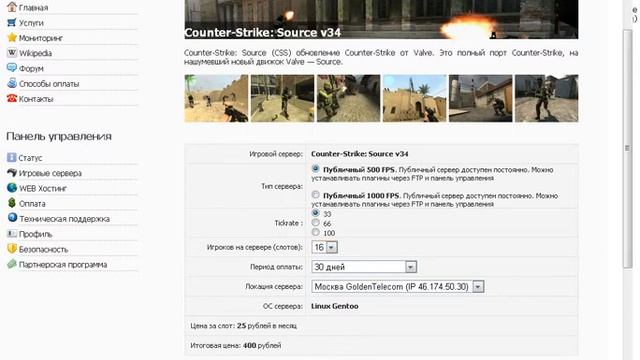The image size is (640, 360).
Task: Open the Услуги menu link
Action: pyautogui.click(x=31, y=23)
